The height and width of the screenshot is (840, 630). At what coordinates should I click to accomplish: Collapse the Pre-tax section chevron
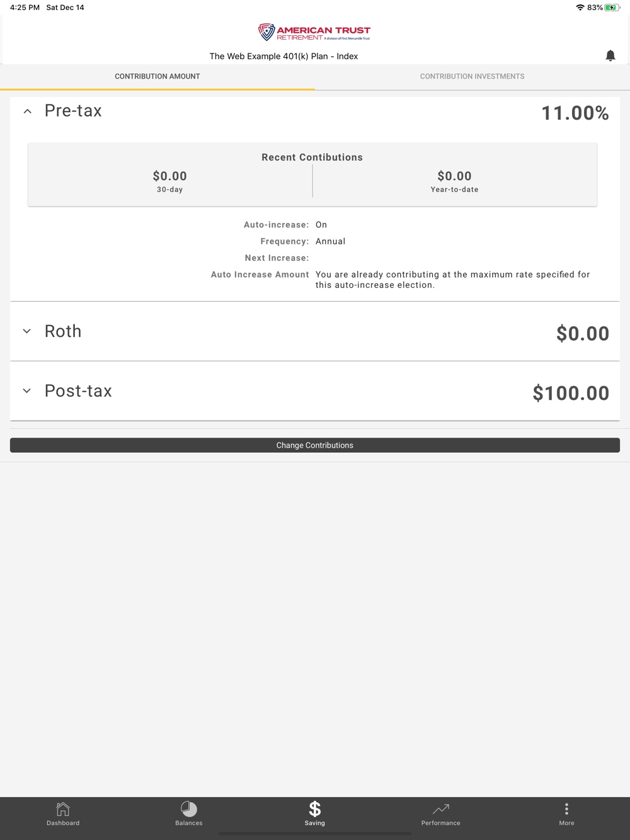tap(27, 111)
